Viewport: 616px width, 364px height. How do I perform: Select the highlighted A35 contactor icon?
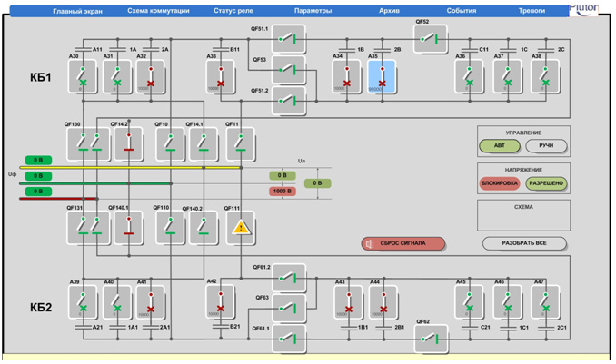382,77
